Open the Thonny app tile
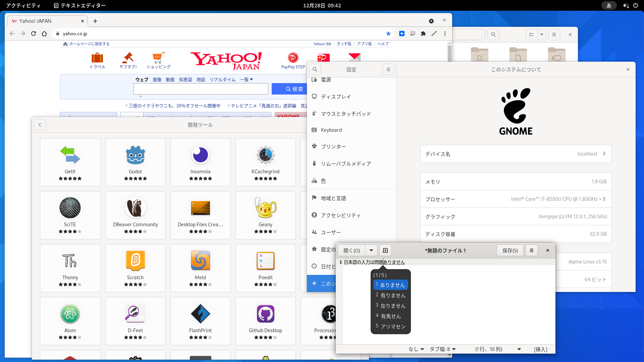The height and width of the screenshot is (362, 644). pos(70,268)
